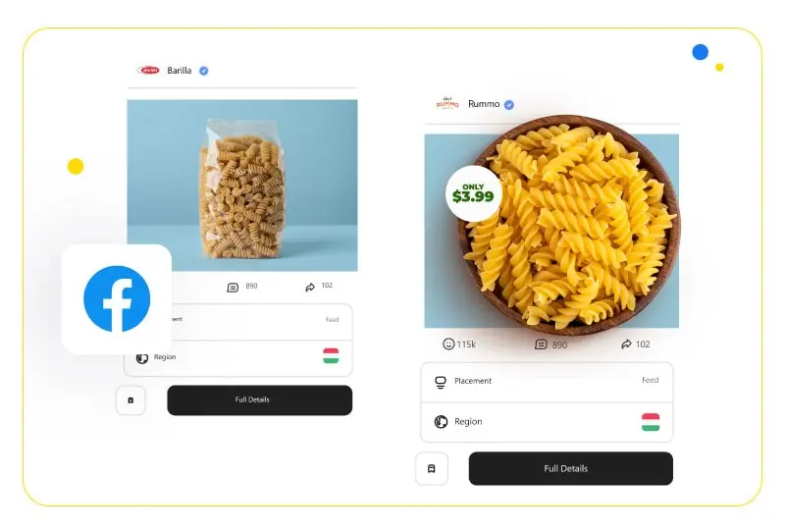Open Full Details for the Rummo ad
The width and height of the screenshot is (785, 532).
571,468
